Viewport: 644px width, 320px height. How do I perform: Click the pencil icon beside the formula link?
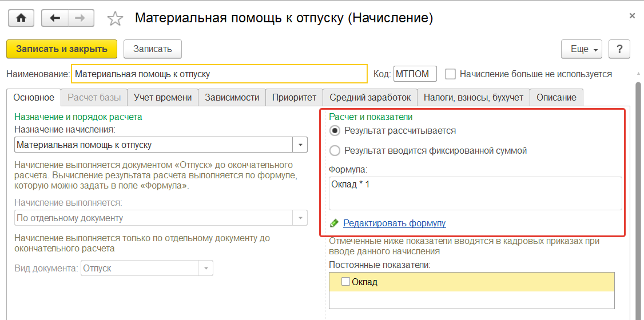pyautogui.click(x=335, y=223)
